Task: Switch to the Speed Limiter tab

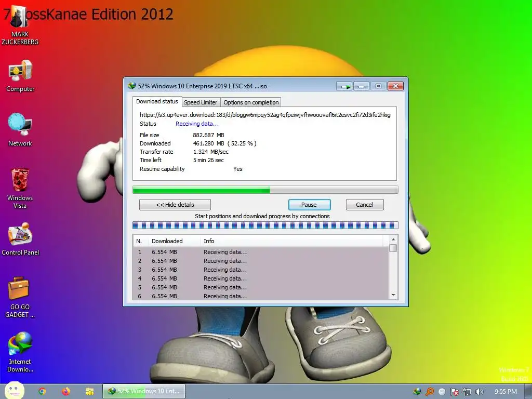Action: point(201,102)
